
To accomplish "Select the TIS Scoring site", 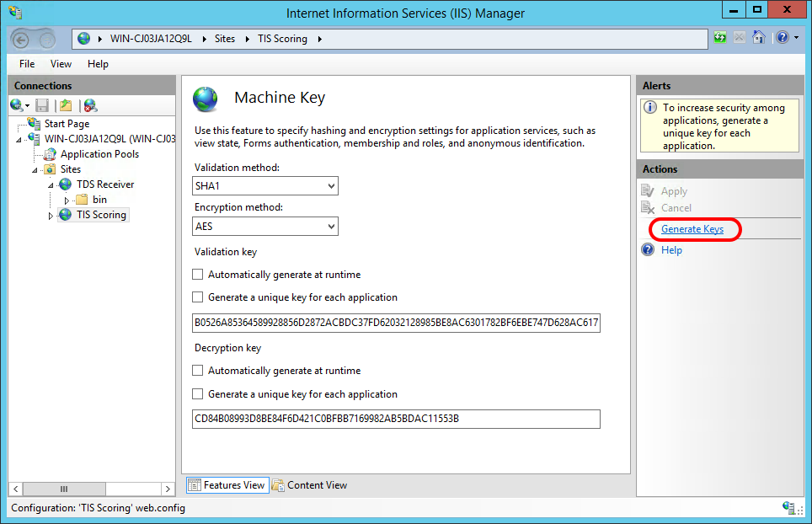I will coord(101,215).
